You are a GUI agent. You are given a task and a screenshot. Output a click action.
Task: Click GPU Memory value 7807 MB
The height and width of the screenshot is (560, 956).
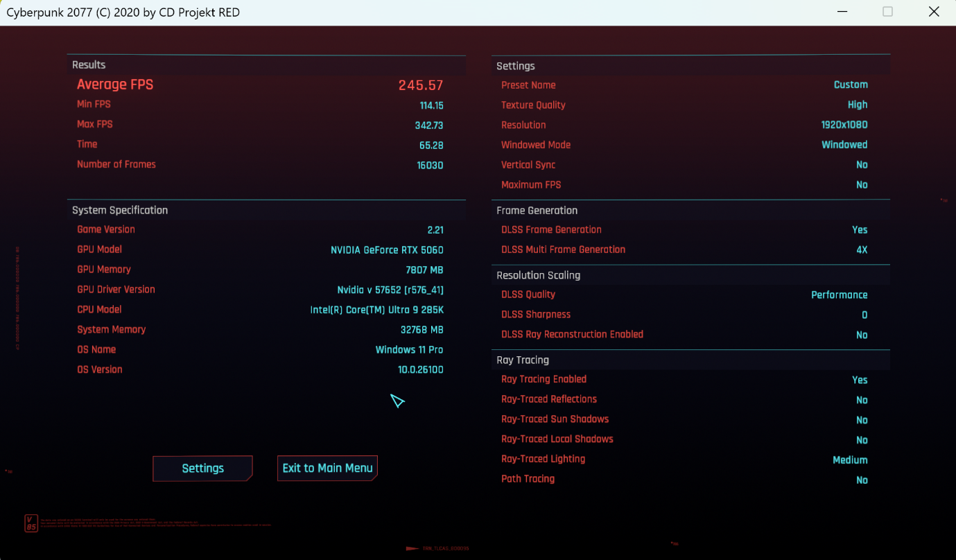pyautogui.click(x=424, y=270)
